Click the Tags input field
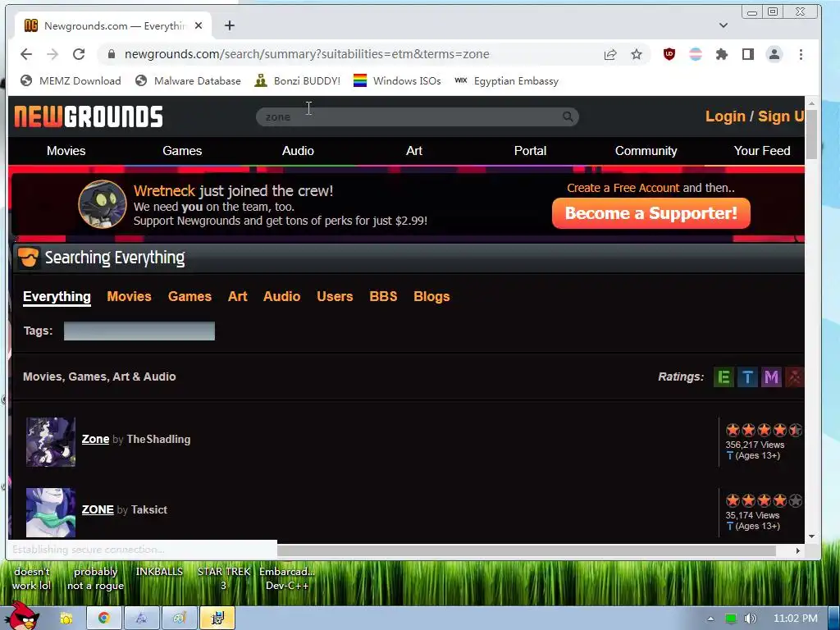Screen dimensions: 840x630 pos(139,331)
